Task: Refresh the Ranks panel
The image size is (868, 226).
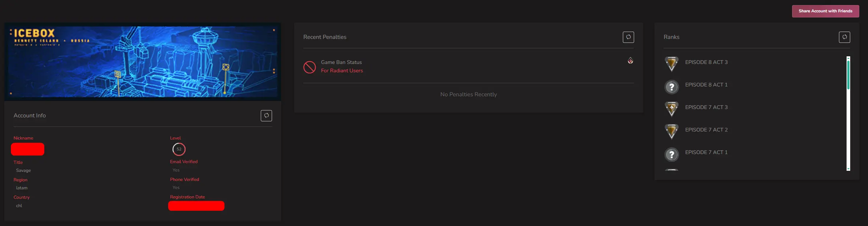Action: tap(844, 37)
